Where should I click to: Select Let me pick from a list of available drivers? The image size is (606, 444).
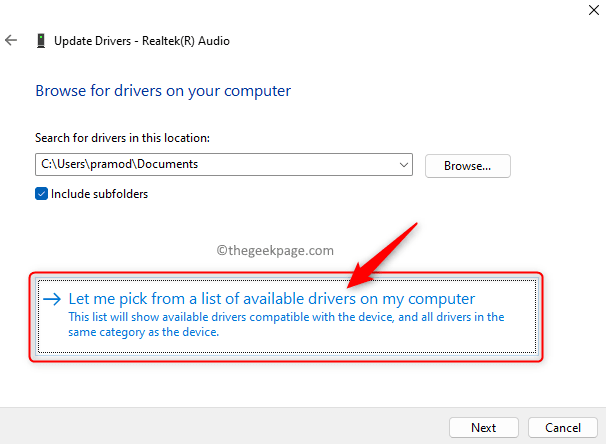tap(271, 299)
